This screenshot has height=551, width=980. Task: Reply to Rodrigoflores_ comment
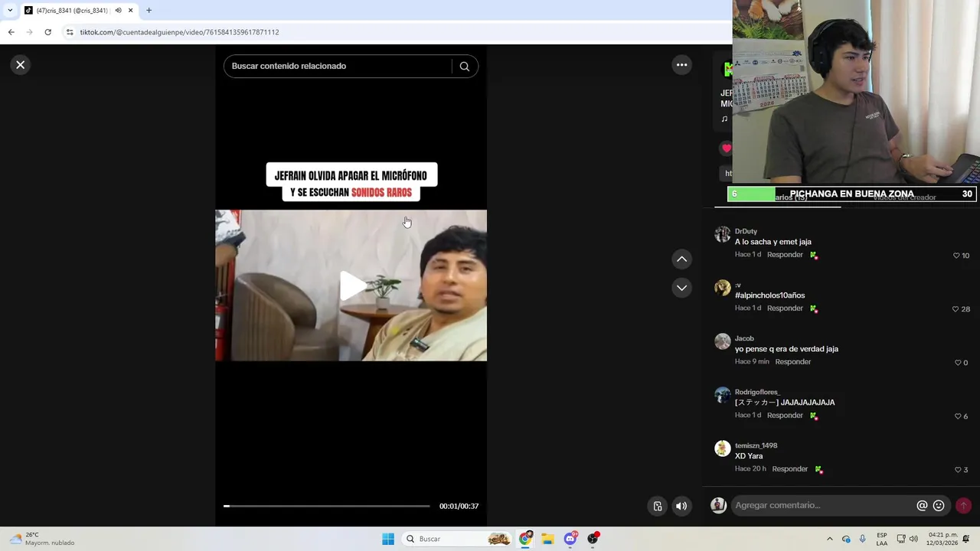point(785,416)
